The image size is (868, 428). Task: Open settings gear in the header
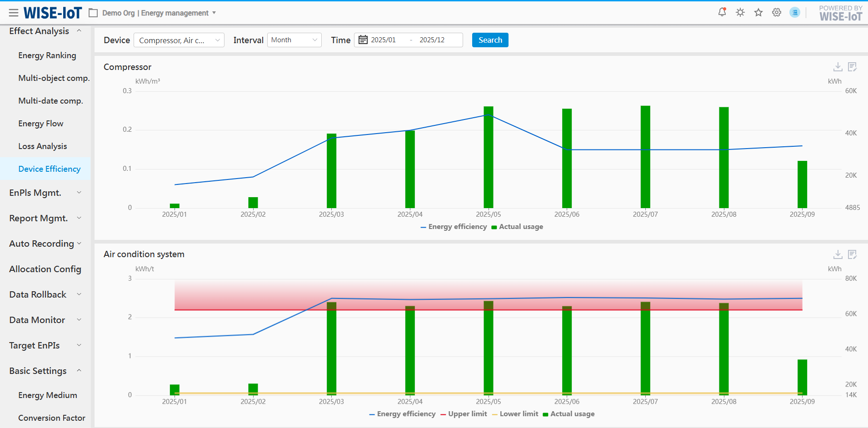[x=777, y=12]
